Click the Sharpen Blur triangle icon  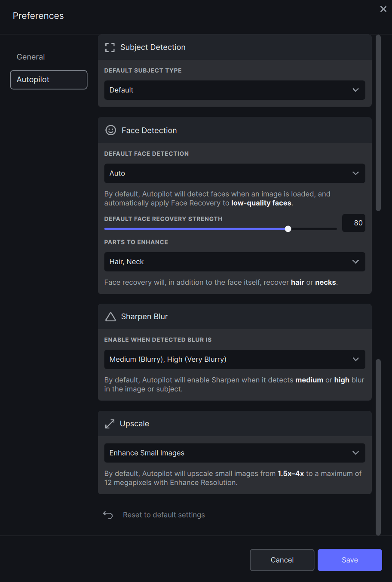[x=110, y=317]
